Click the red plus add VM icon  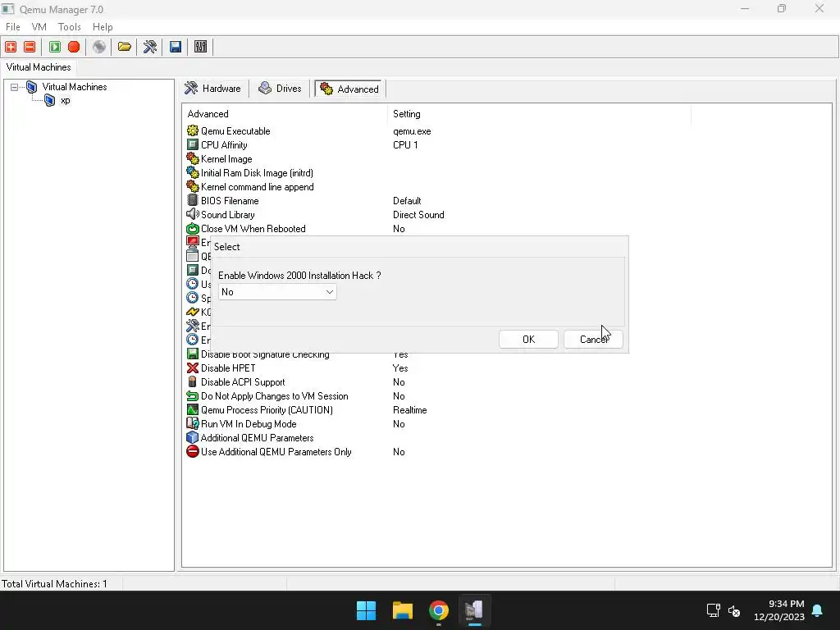pos(11,47)
